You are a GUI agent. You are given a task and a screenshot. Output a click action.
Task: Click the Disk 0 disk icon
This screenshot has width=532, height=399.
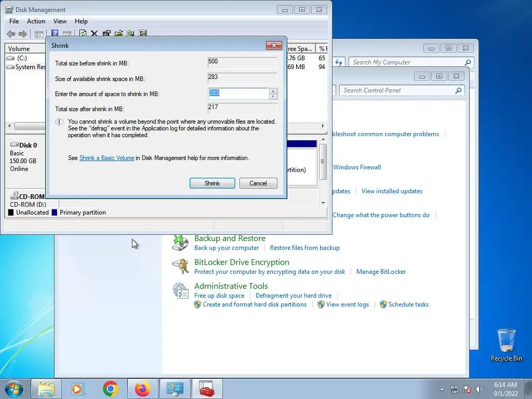click(14, 144)
